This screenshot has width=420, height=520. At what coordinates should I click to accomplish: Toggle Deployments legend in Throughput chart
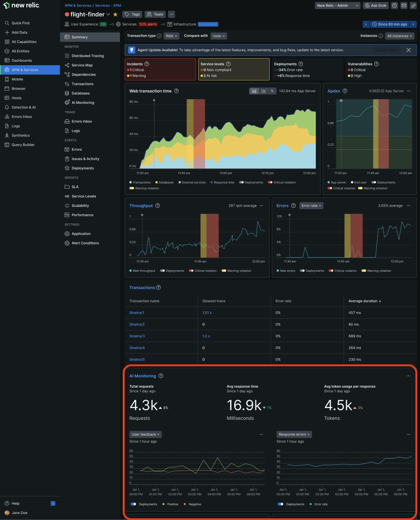tap(162, 271)
